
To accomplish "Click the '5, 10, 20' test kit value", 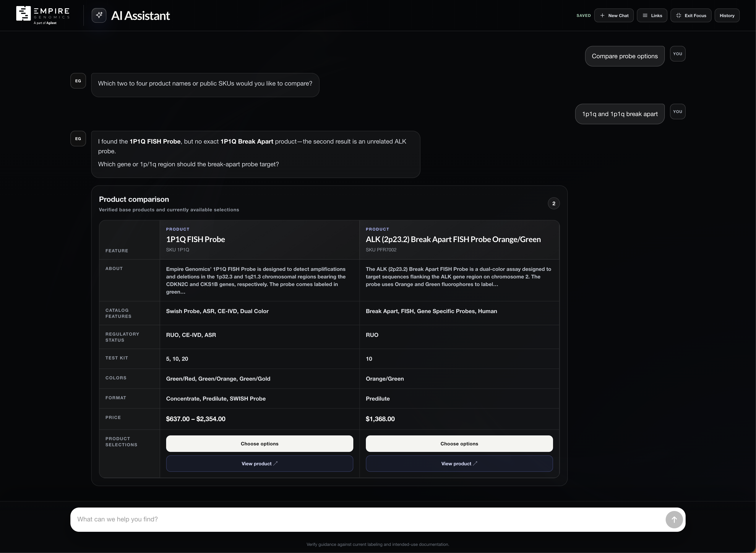I will tap(177, 359).
